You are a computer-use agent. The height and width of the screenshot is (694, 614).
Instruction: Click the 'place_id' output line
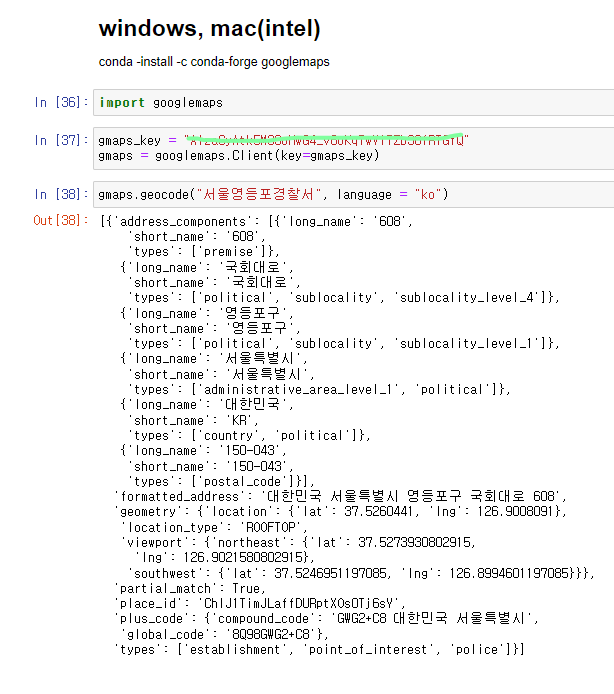pos(260,604)
